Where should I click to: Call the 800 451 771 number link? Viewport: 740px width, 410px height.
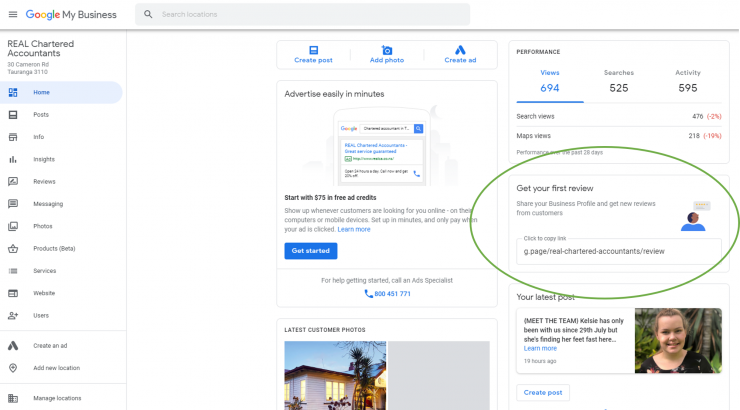pyautogui.click(x=392, y=293)
